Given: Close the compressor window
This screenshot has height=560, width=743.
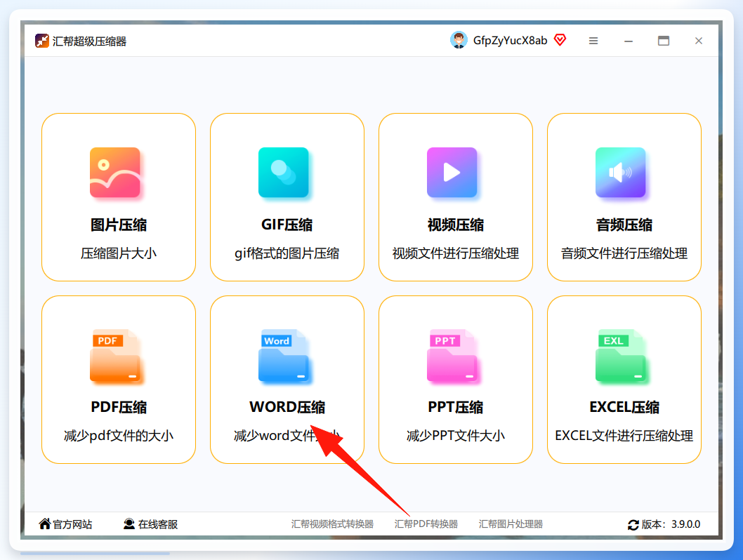Looking at the screenshot, I should [x=699, y=41].
